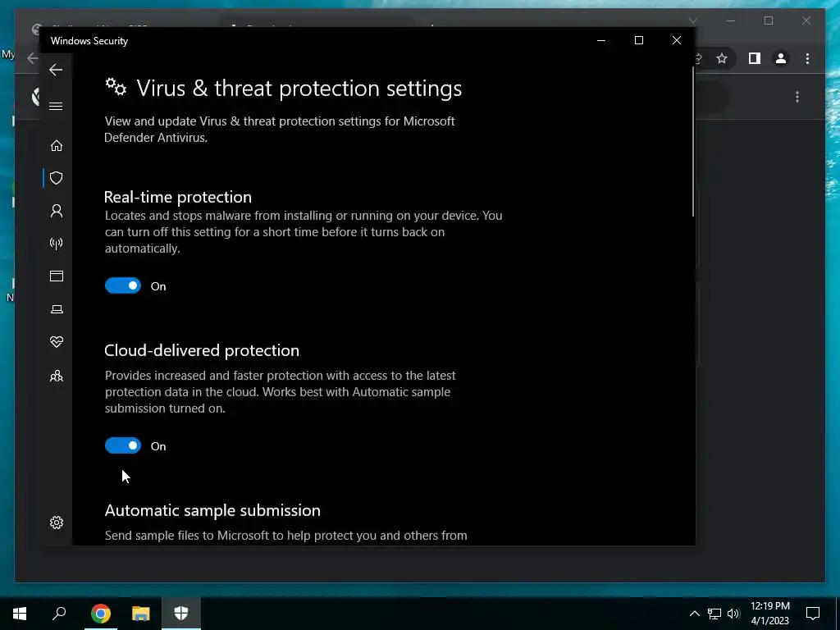This screenshot has width=840, height=630.
Task: Click the Windows Security vertical scrollbar
Action: 692,142
